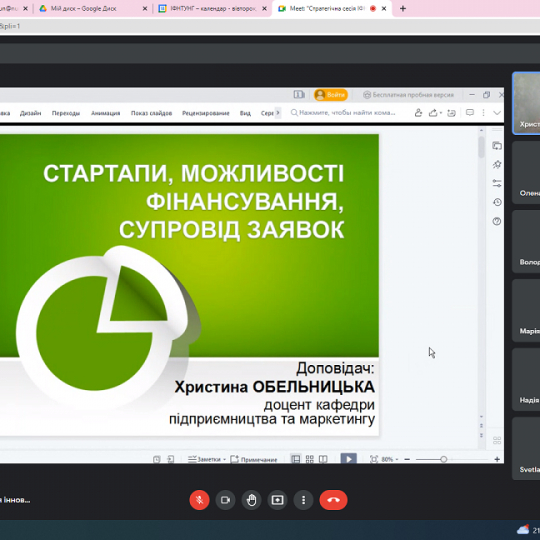Select Олена participant tile

click(x=526, y=172)
